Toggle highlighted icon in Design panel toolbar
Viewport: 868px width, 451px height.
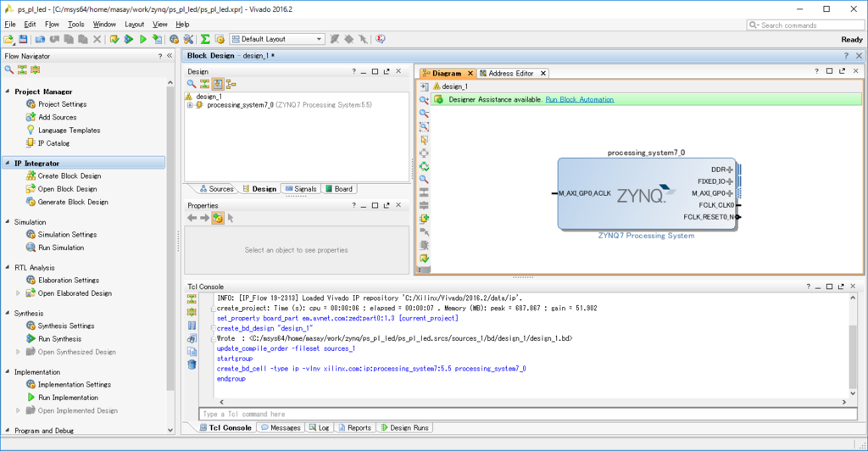click(x=218, y=84)
